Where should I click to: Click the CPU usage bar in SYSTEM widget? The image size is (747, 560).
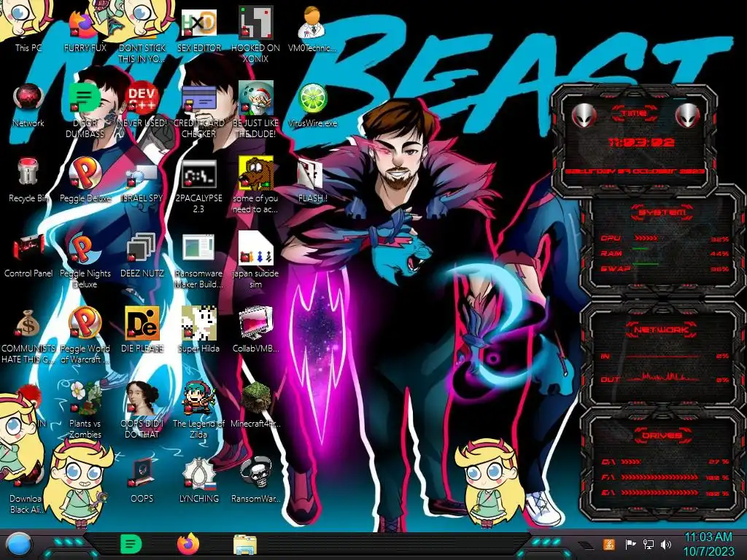tap(646, 238)
